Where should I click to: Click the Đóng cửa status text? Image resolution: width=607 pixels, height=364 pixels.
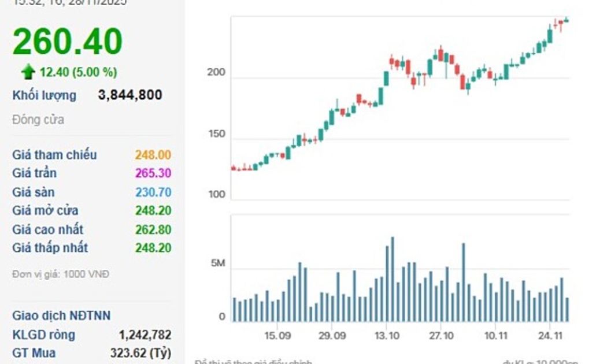[x=38, y=120]
